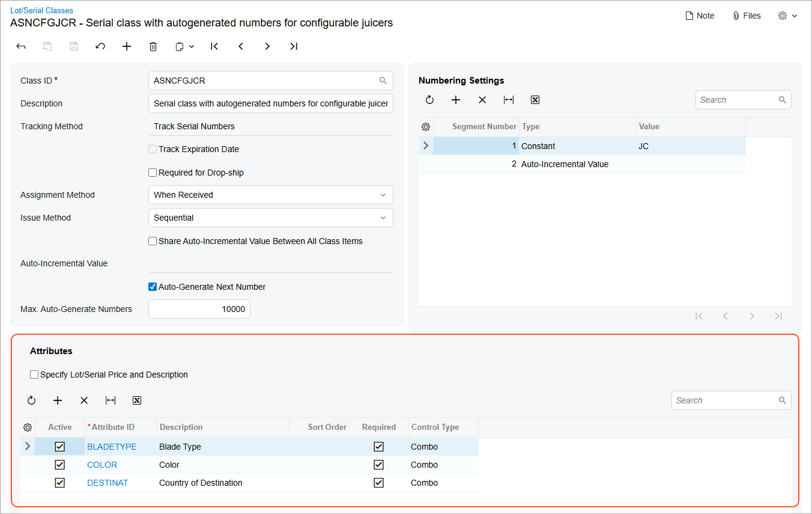The width and height of the screenshot is (812, 514).
Task: Click the Undo icon in main toolbar
Action: tap(100, 46)
